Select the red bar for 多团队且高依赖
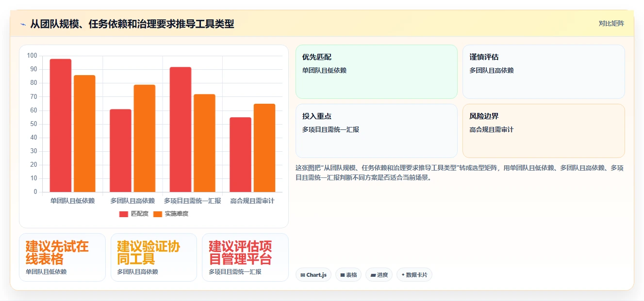This screenshot has height=301, width=644. click(x=120, y=151)
